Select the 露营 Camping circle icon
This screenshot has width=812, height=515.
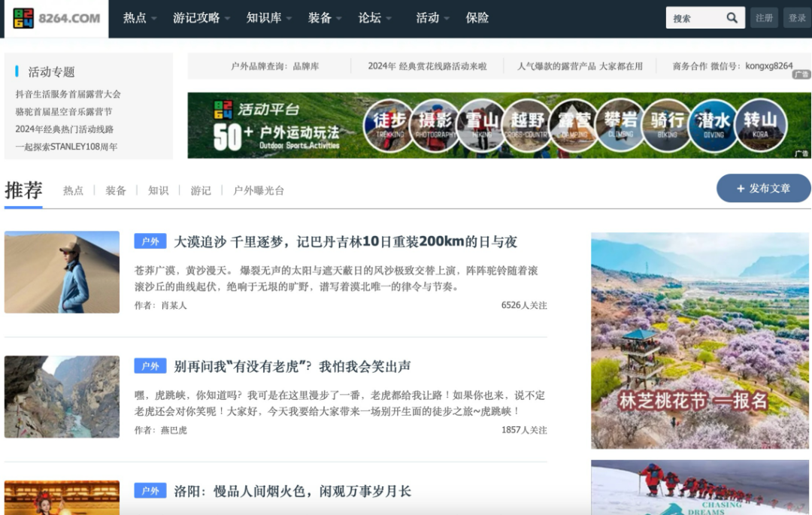click(x=574, y=126)
